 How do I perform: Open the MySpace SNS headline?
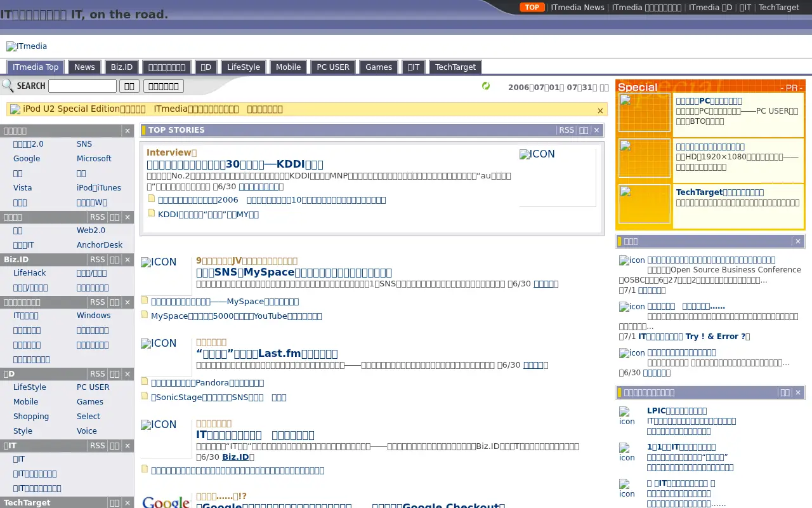pos(294,272)
